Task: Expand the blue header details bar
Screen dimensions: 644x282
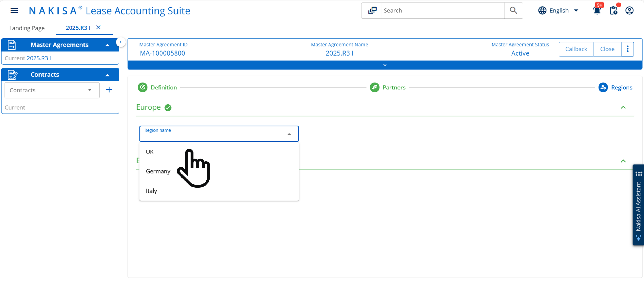Action: 385,65
